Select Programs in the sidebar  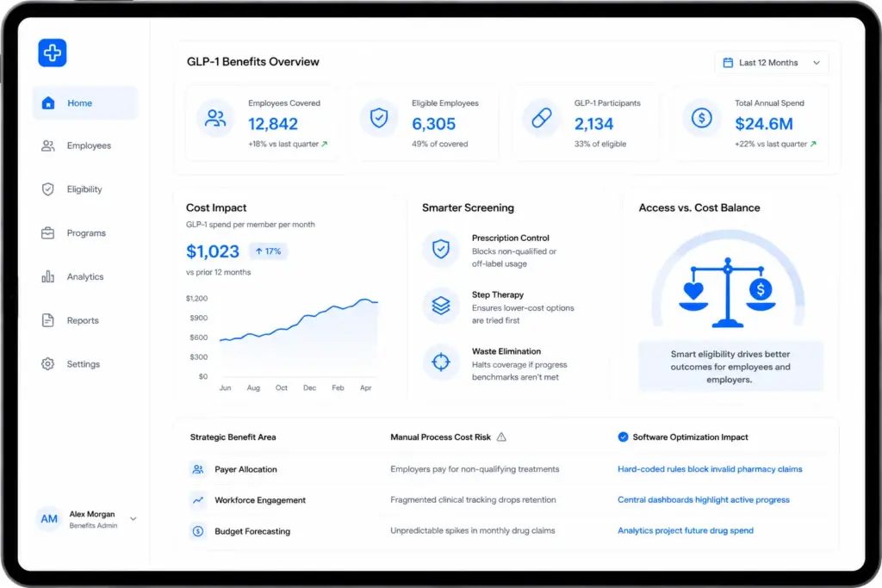click(85, 232)
